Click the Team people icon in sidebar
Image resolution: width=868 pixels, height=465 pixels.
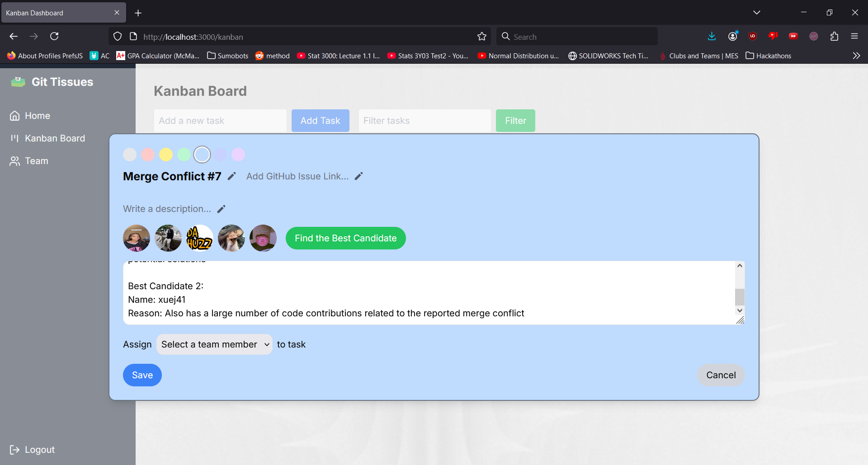tap(15, 161)
